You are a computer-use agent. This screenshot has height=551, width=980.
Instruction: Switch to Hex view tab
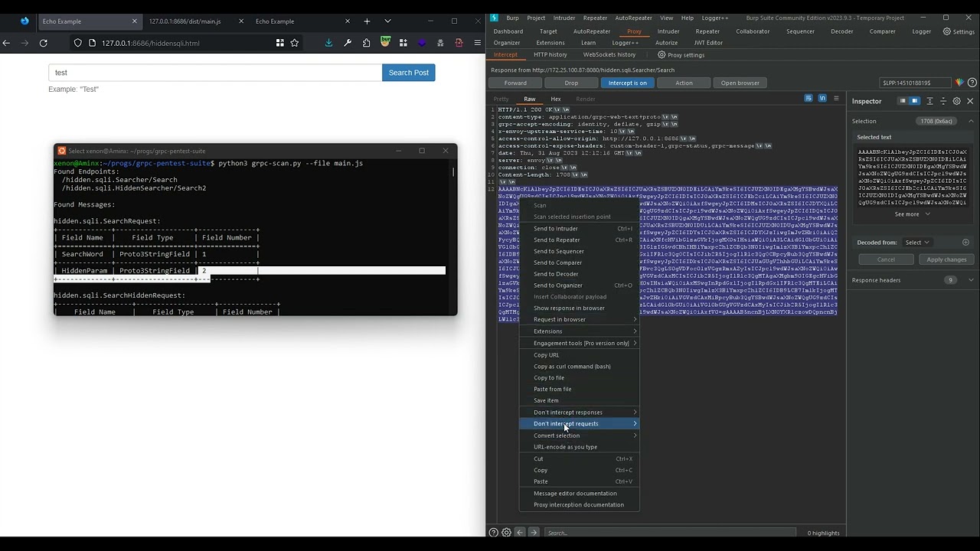[556, 99]
